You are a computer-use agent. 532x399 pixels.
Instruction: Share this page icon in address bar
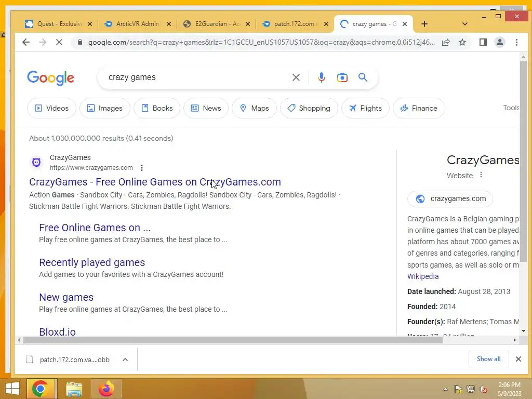(446, 42)
